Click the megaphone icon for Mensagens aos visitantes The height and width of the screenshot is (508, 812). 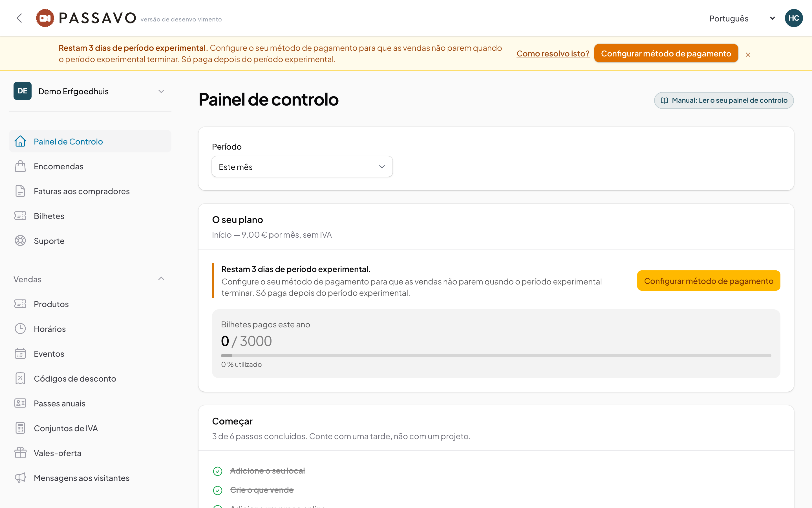[x=20, y=478]
